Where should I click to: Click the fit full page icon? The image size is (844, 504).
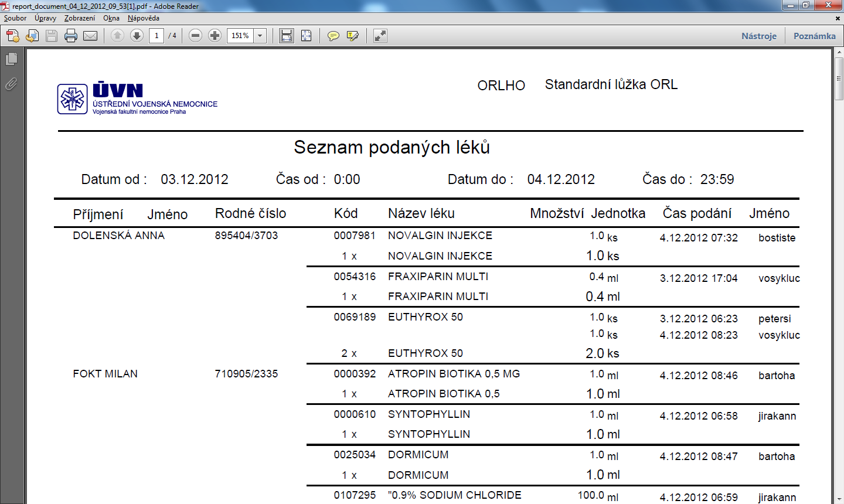click(306, 36)
